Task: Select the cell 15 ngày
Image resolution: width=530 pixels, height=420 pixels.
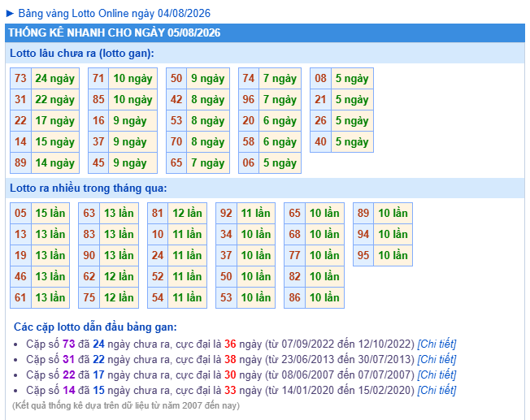Action: [x=55, y=141]
